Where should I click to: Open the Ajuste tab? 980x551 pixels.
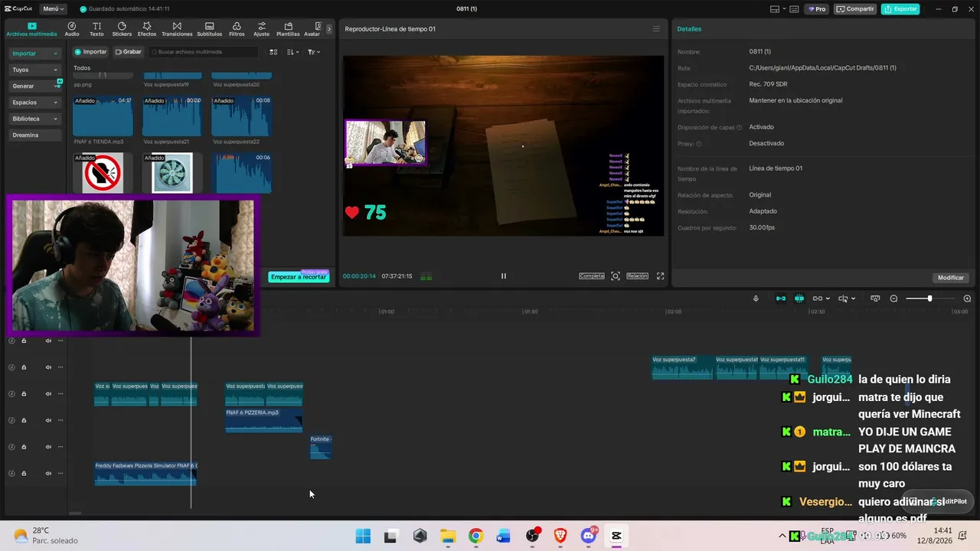262,29
